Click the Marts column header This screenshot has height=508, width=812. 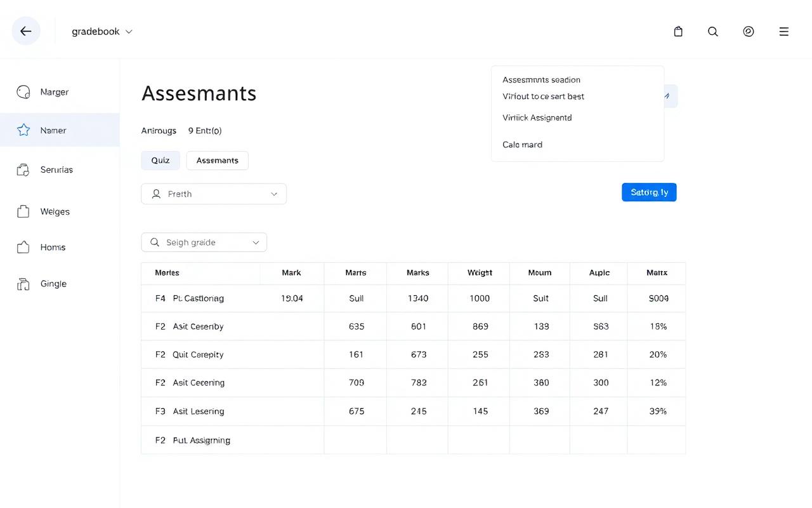[355, 273]
